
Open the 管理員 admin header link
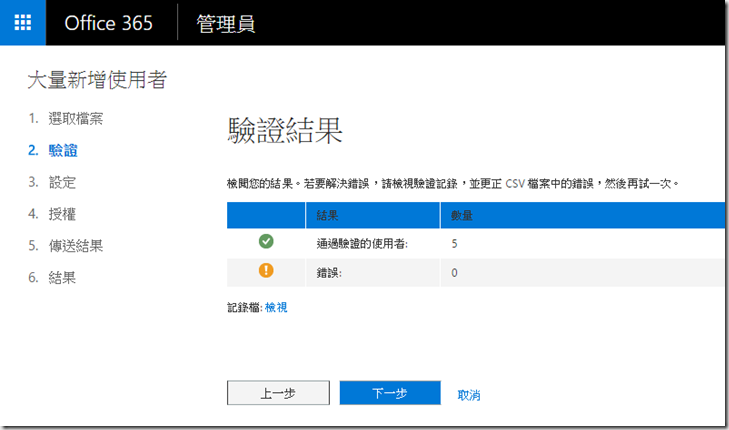[225, 23]
